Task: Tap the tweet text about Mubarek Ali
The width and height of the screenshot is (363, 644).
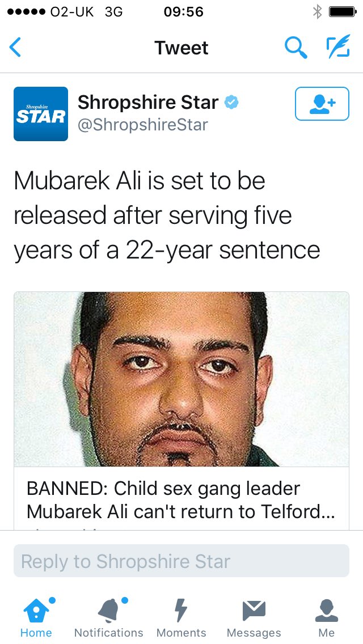Action: click(167, 215)
